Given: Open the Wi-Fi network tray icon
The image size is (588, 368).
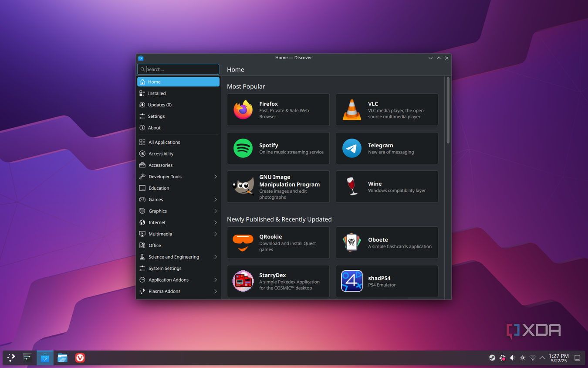Looking at the screenshot, I should click(x=532, y=358).
